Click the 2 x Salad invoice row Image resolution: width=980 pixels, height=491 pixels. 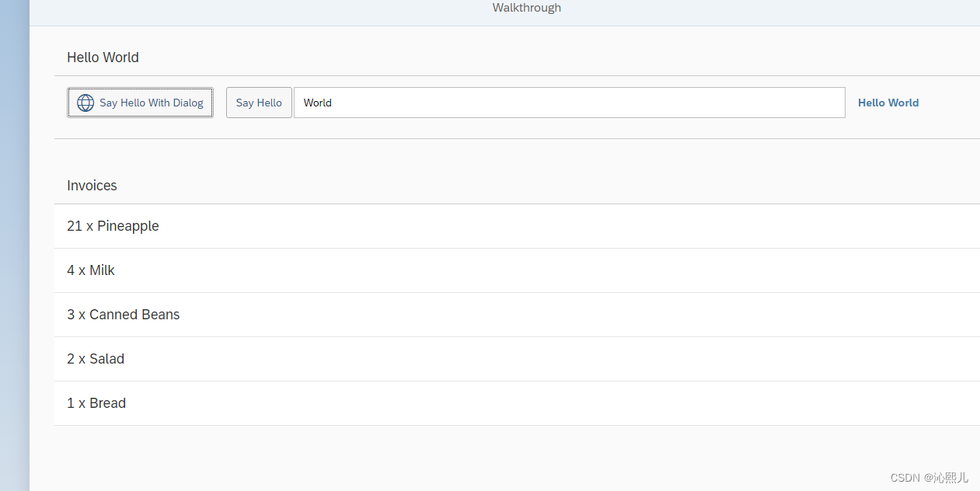coord(96,359)
